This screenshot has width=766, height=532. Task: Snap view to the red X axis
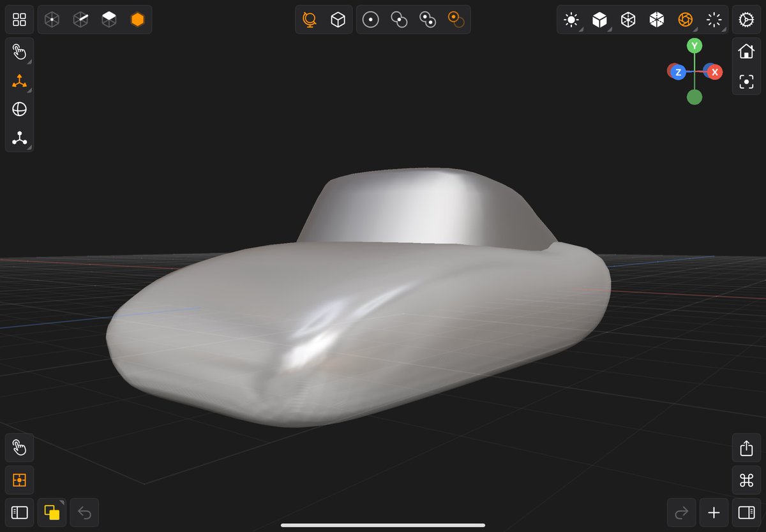click(714, 72)
